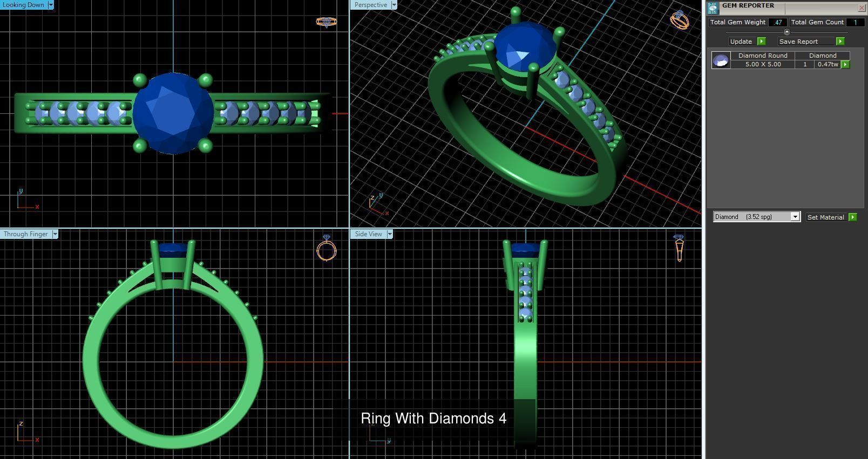
Task: Click the Diamond material header cell
Action: (823, 56)
